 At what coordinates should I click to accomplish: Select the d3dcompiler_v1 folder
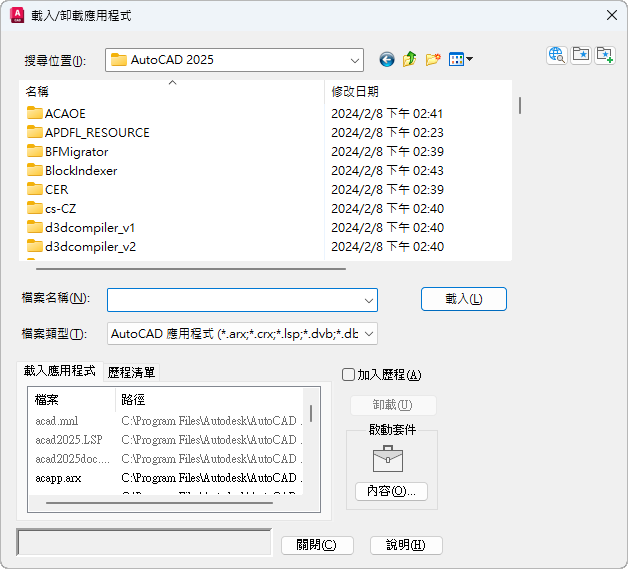click(x=81, y=227)
